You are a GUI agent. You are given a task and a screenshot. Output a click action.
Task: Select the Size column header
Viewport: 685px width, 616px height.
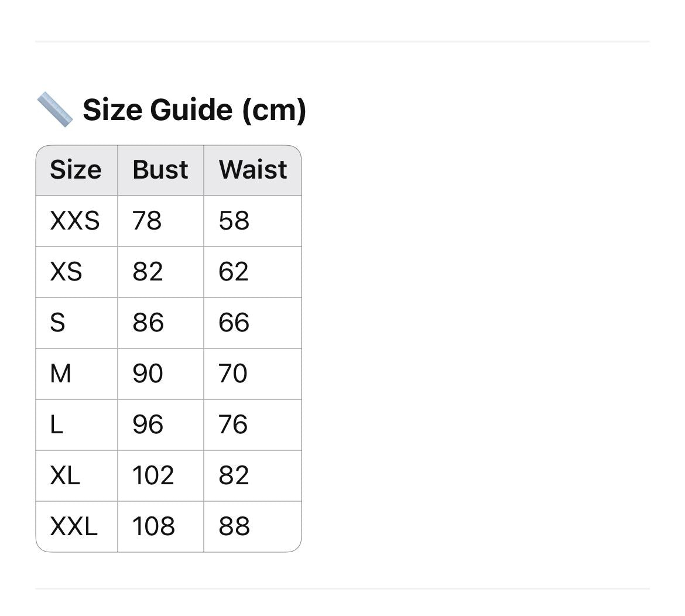pyautogui.click(x=77, y=170)
